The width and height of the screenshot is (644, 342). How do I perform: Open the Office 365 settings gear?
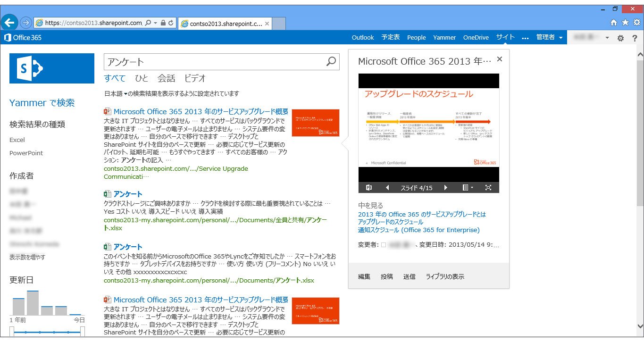(621, 38)
